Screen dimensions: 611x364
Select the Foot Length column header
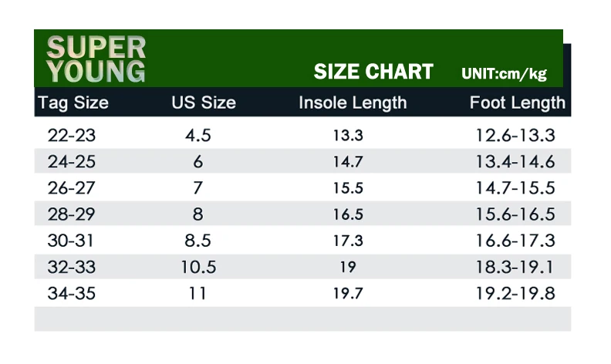coord(518,103)
